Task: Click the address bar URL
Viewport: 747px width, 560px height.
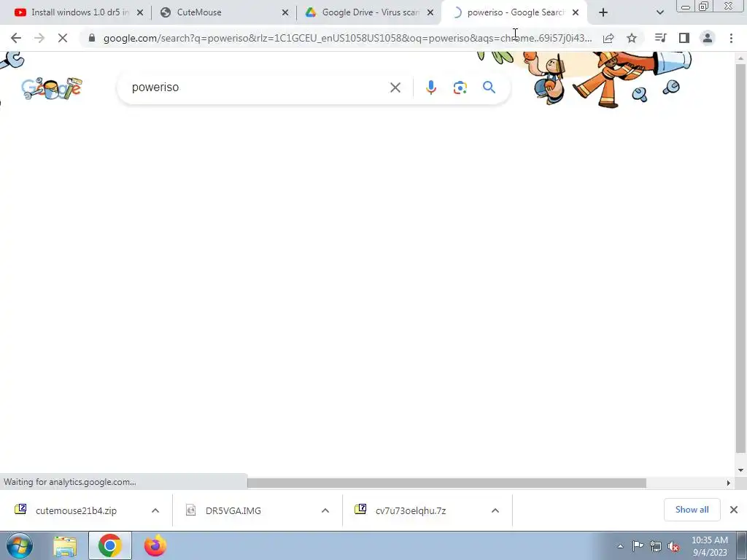Action: [347, 38]
